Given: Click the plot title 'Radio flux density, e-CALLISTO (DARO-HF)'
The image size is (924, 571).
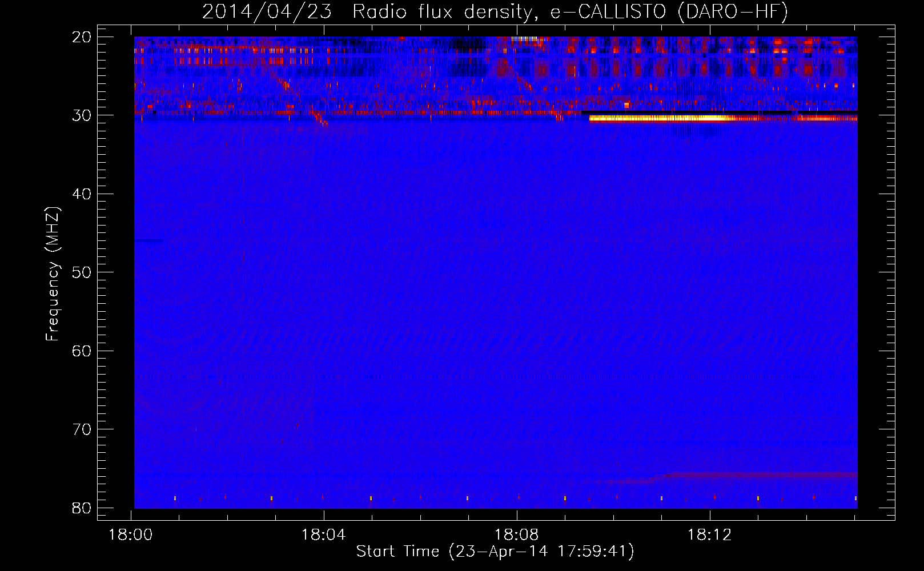Looking at the screenshot, I should click(569, 11).
